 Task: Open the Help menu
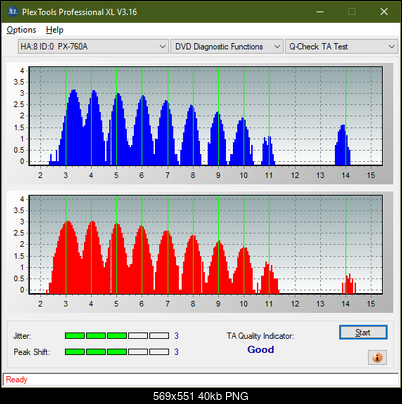click(55, 30)
